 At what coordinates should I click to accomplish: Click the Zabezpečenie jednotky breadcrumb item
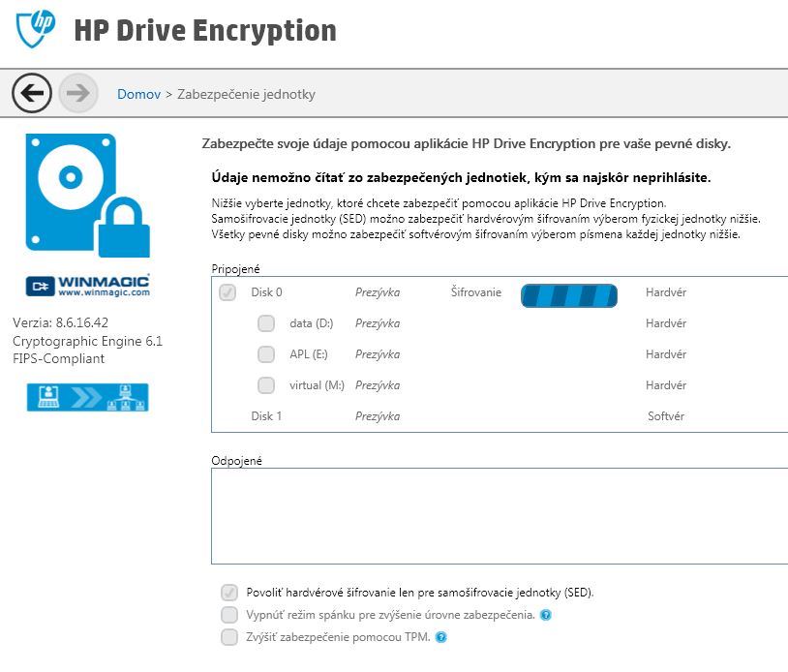[246, 94]
